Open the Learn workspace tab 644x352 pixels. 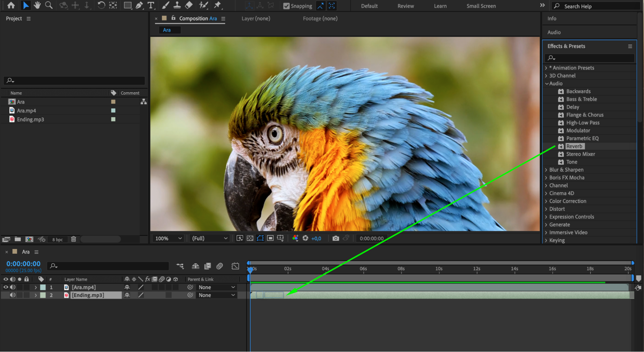pos(440,6)
